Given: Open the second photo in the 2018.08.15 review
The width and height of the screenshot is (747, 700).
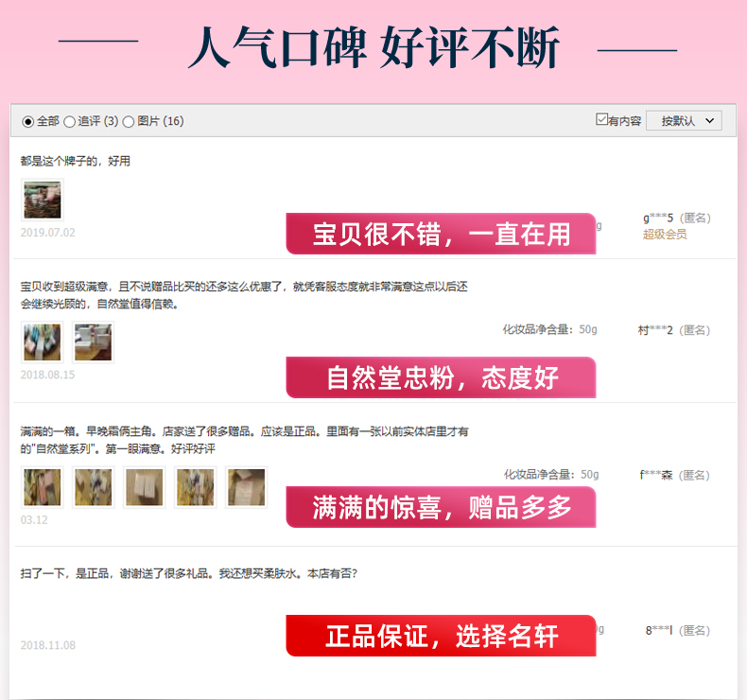Looking at the screenshot, I should pos(94,342).
